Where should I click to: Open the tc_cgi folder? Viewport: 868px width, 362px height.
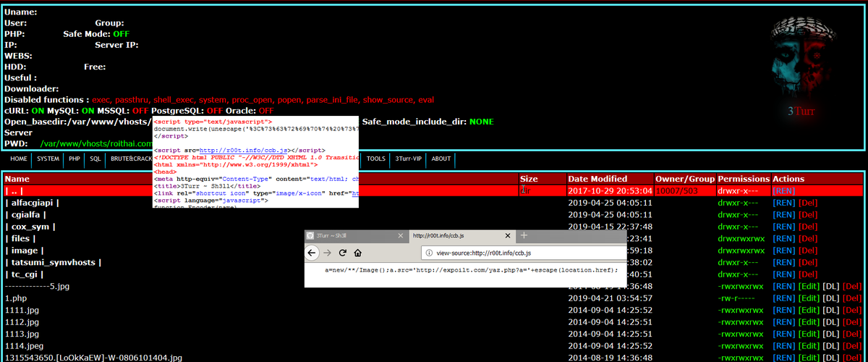[24, 274]
